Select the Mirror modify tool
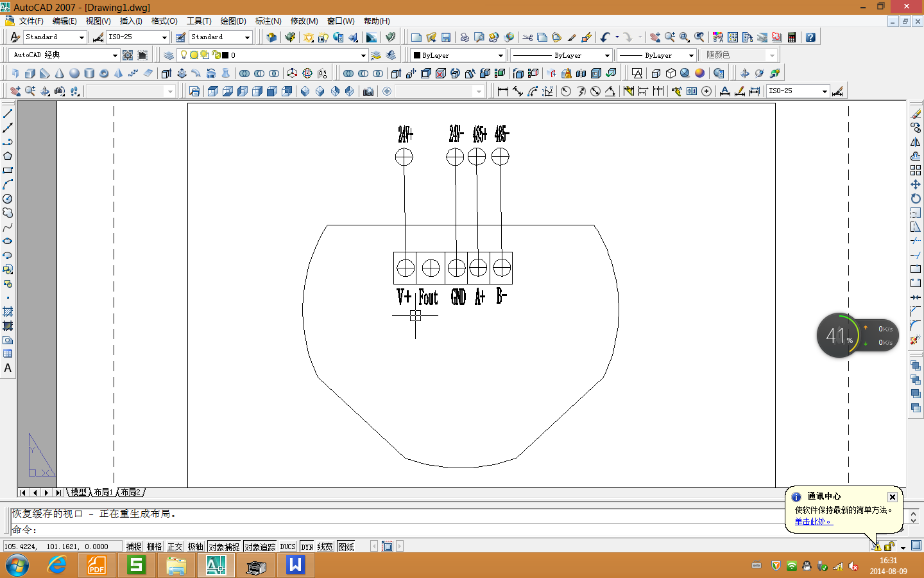 [916, 142]
